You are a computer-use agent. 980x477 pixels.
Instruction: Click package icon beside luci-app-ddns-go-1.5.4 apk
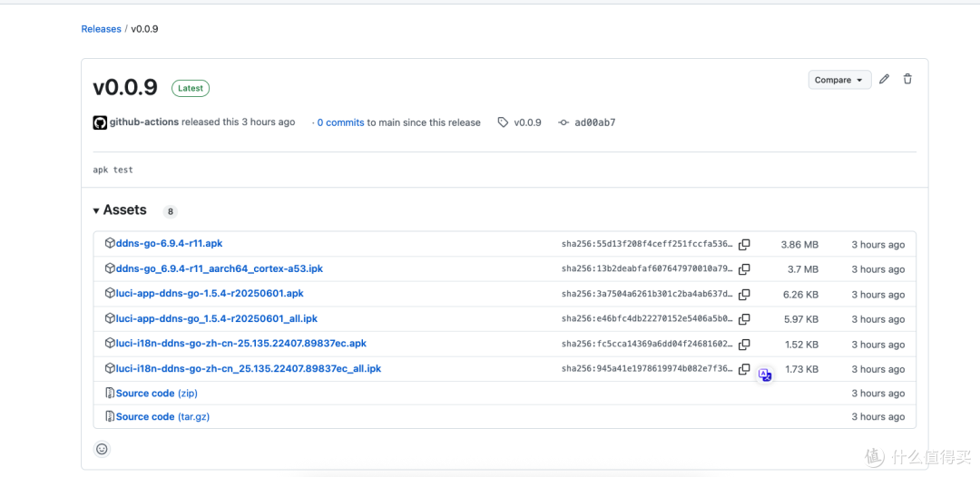tap(110, 294)
